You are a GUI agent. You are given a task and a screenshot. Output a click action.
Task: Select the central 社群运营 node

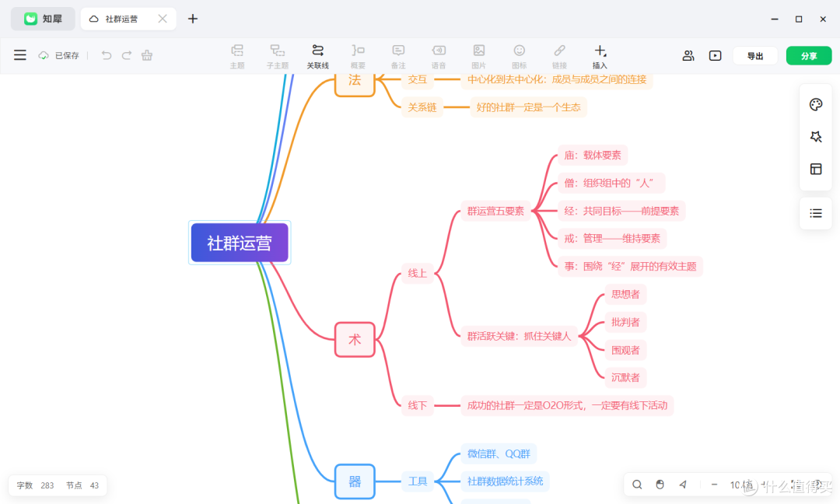240,243
